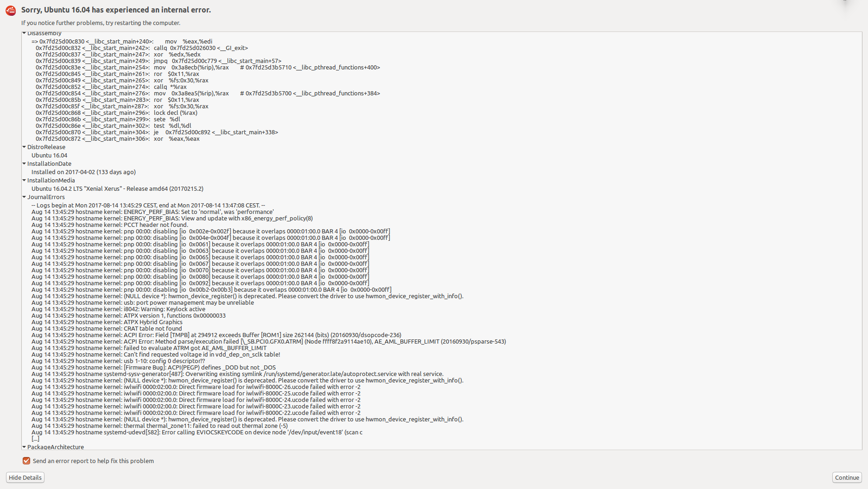Select the Xenial Xerus installation media line

pos(117,189)
